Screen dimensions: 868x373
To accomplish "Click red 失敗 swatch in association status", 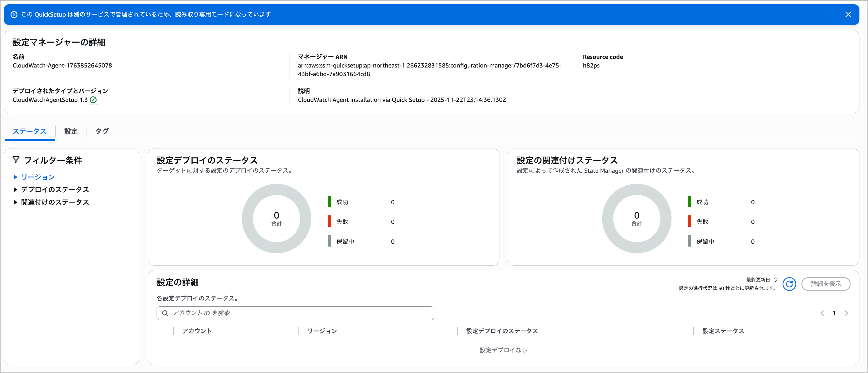I will click(x=689, y=221).
